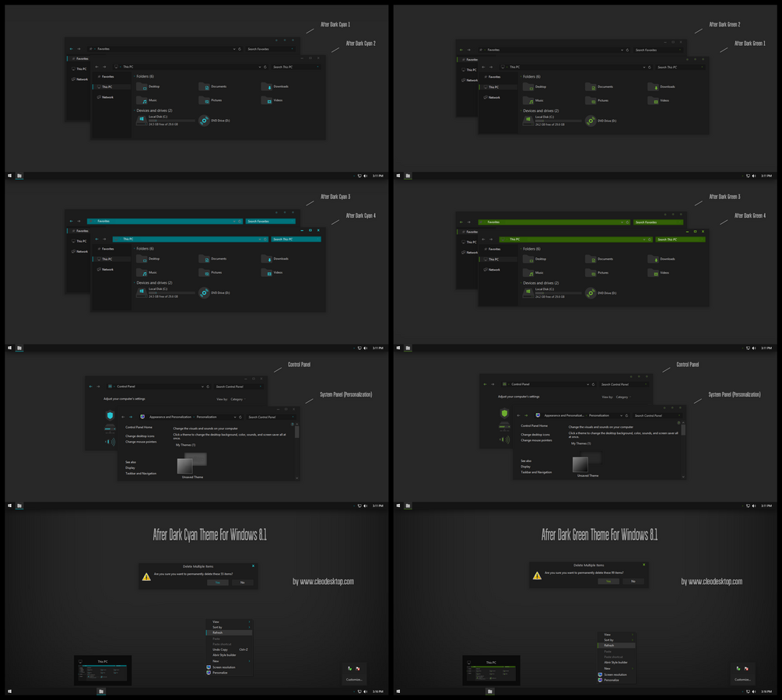Open Videos folder in After Dark Cyan 2 window
This screenshot has width=782, height=700.
click(272, 100)
